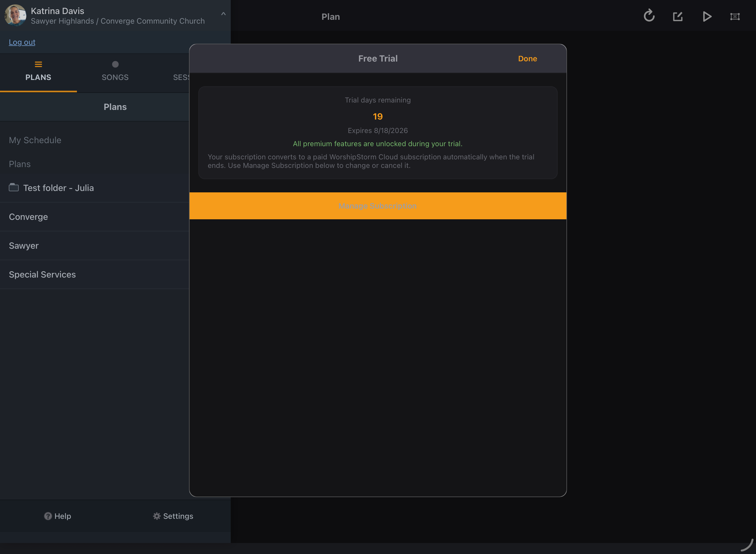This screenshot has width=756, height=554.
Task: Open Settings at bottom of sidebar
Action: coord(173,516)
